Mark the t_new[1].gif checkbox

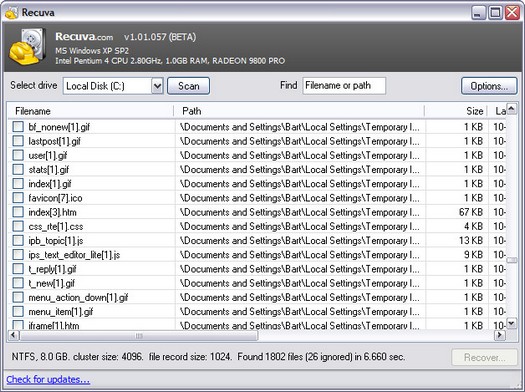(x=18, y=283)
